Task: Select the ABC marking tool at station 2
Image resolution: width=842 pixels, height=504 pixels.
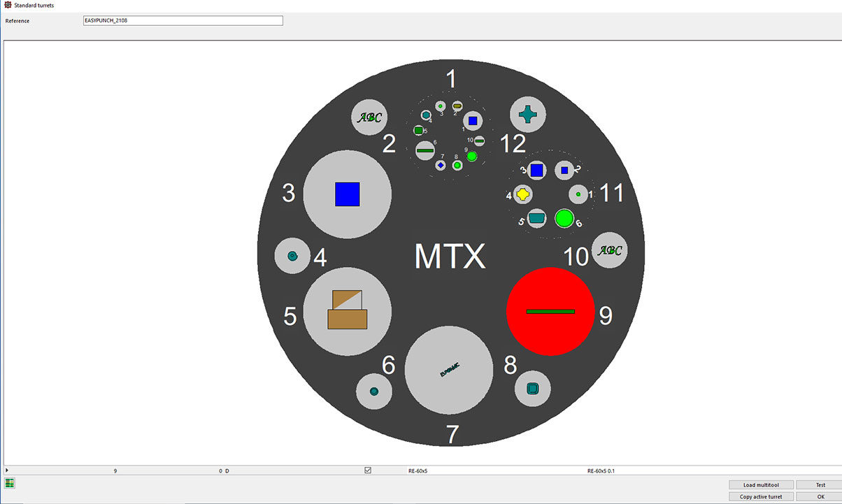Action: [369, 117]
